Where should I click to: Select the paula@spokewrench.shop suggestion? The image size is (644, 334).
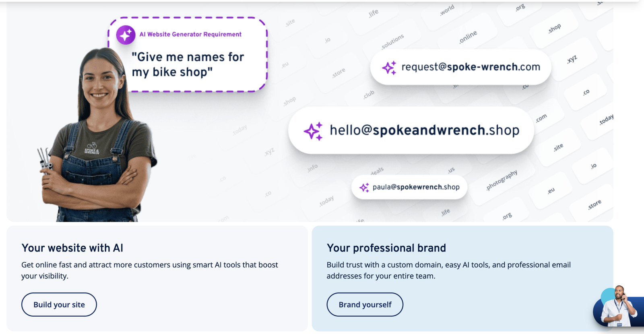pos(409,187)
